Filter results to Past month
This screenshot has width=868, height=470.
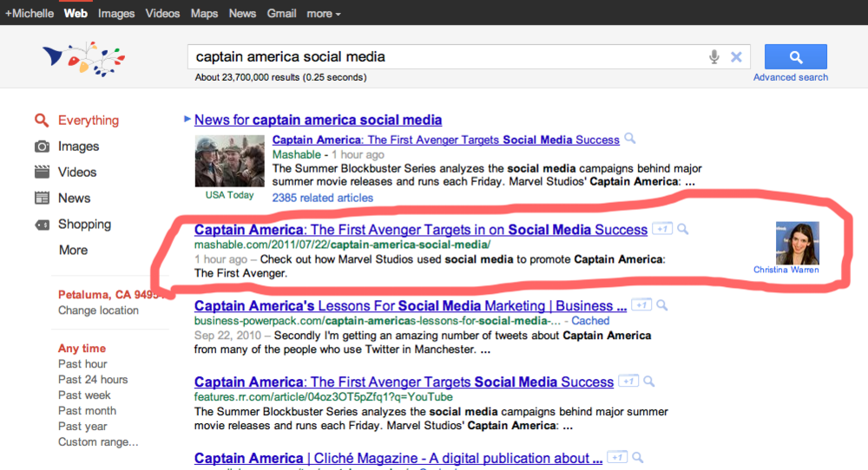tap(87, 410)
